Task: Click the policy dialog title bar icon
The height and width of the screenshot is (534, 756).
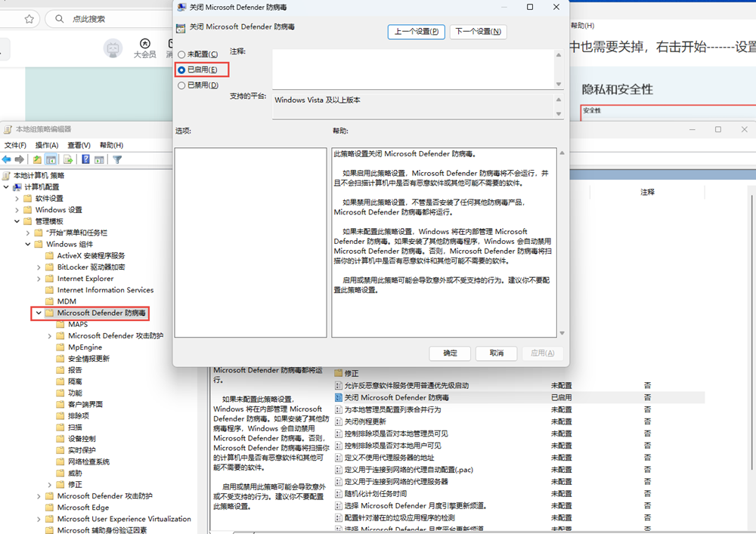Action: 181,8
